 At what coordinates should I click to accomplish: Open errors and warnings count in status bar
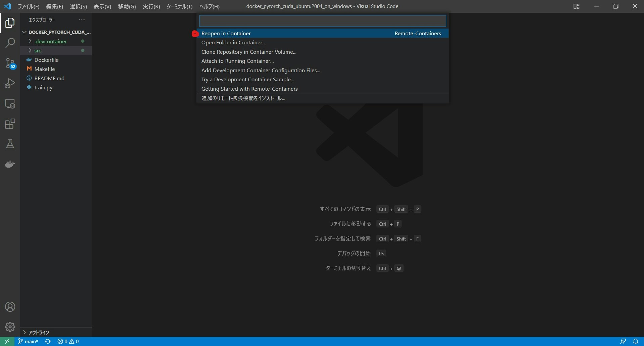[68, 341]
